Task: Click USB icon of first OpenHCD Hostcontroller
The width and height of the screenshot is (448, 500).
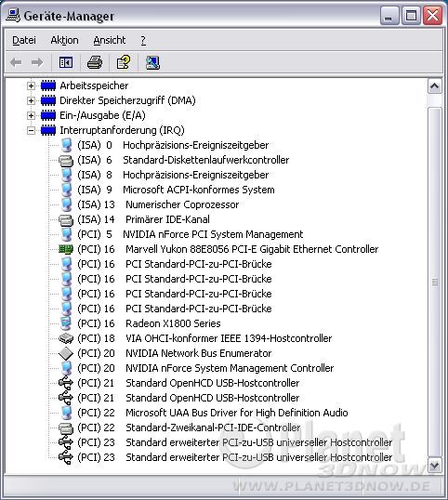Action: coord(66,383)
